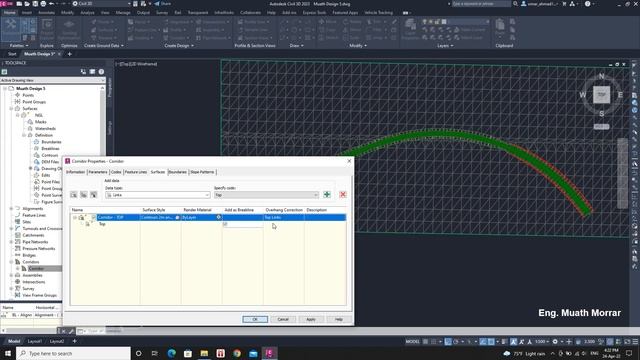Click the Share button in the title bar
This screenshot has height=360, width=640.
tap(163, 4)
